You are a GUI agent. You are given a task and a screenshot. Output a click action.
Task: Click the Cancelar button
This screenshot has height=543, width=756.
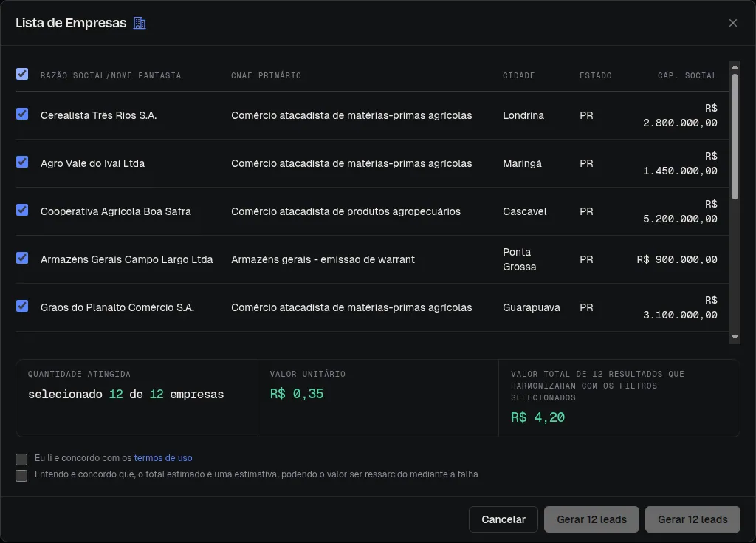[504, 519]
